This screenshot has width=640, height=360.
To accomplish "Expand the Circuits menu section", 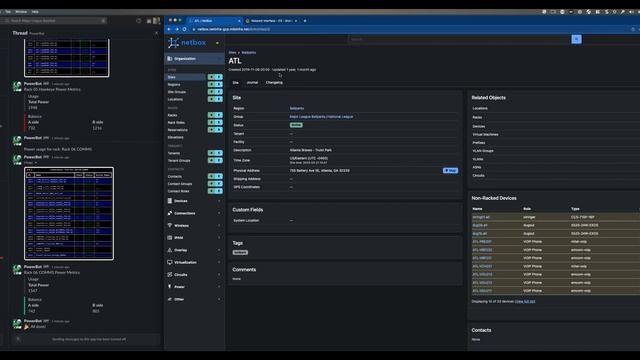I will tap(194, 274).
